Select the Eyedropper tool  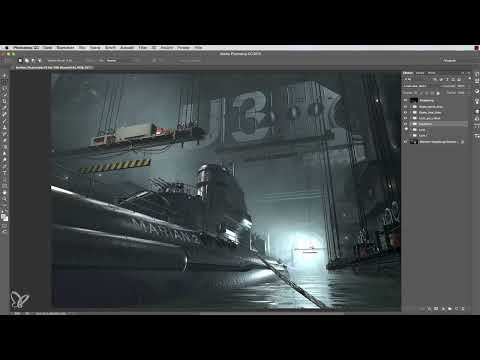click(x=5, y=108)
